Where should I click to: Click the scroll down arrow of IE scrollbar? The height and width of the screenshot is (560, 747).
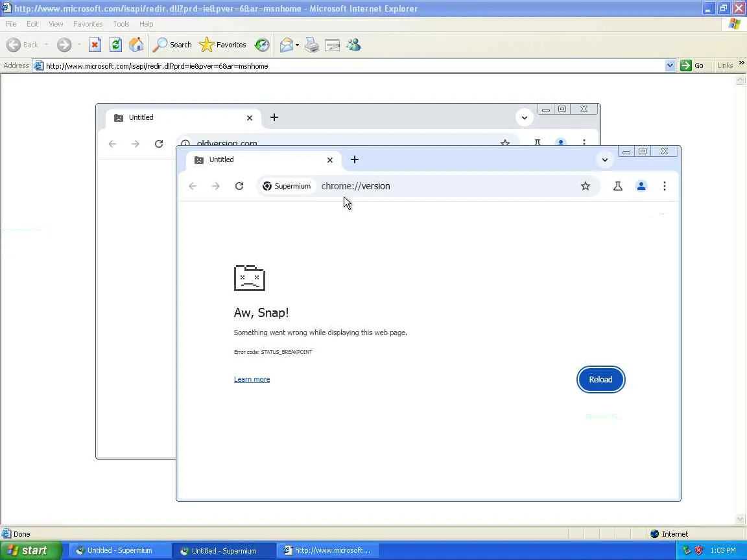[741, 520]
